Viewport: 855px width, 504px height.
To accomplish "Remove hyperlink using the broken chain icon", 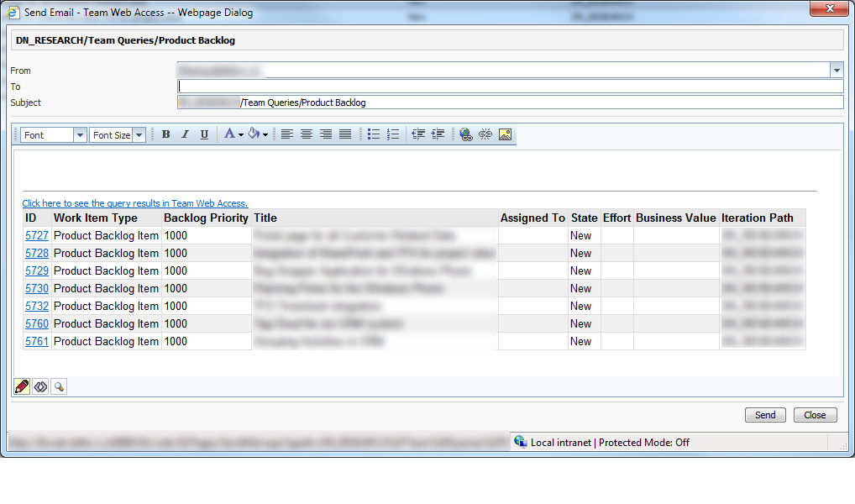I will (x=485, y=134).
